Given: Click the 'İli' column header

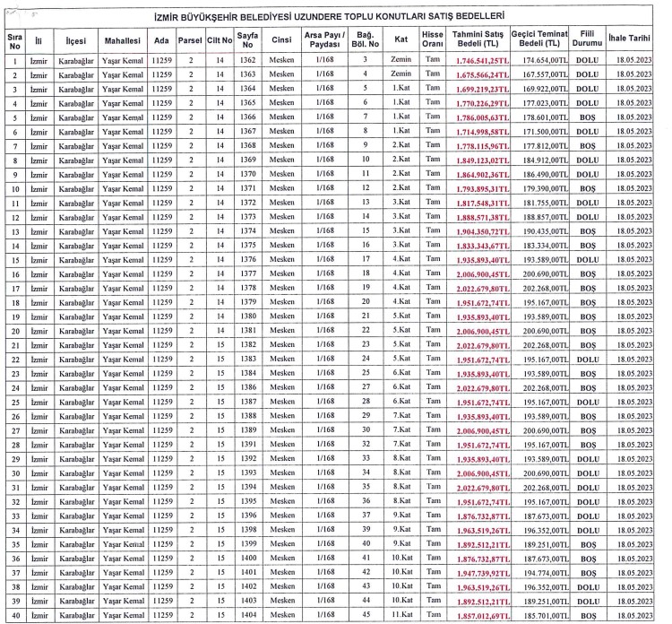Looking at the screenshot, I should pos(39,40).
